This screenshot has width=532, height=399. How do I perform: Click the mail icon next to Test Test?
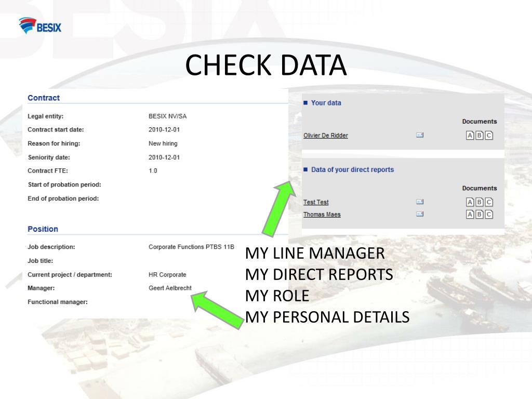point(420,202)
